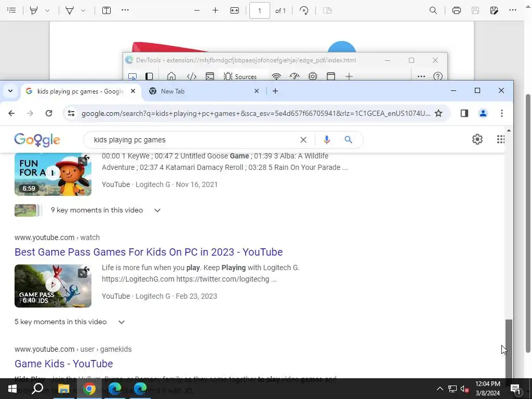Open Chrome profile icon
This screenshot has width=532, height=399.
coord(483,113)
